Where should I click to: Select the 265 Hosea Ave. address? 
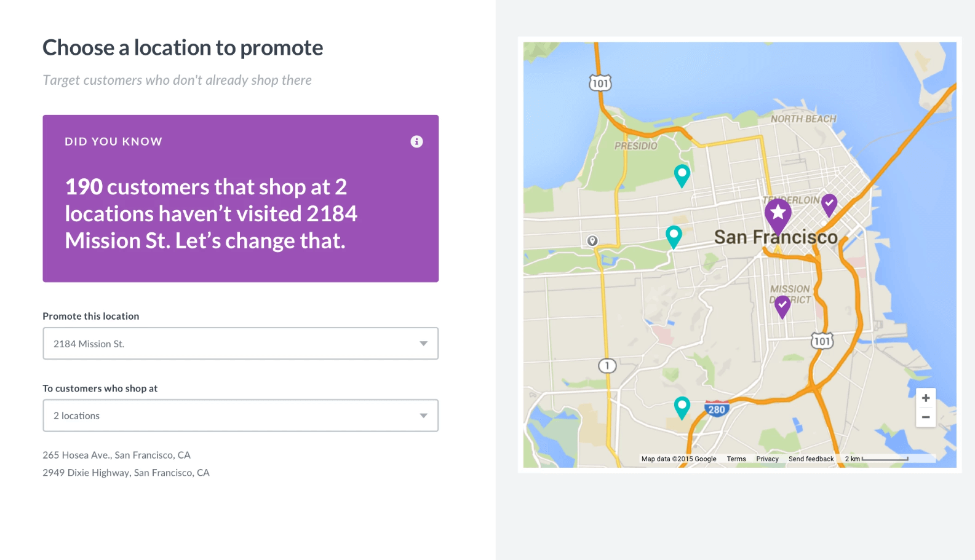(x=116, y=455)
